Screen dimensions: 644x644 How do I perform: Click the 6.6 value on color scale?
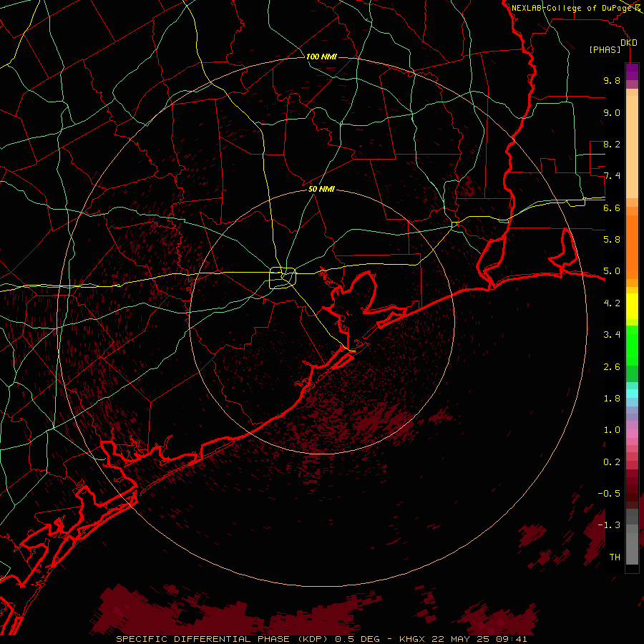point(612,208)
